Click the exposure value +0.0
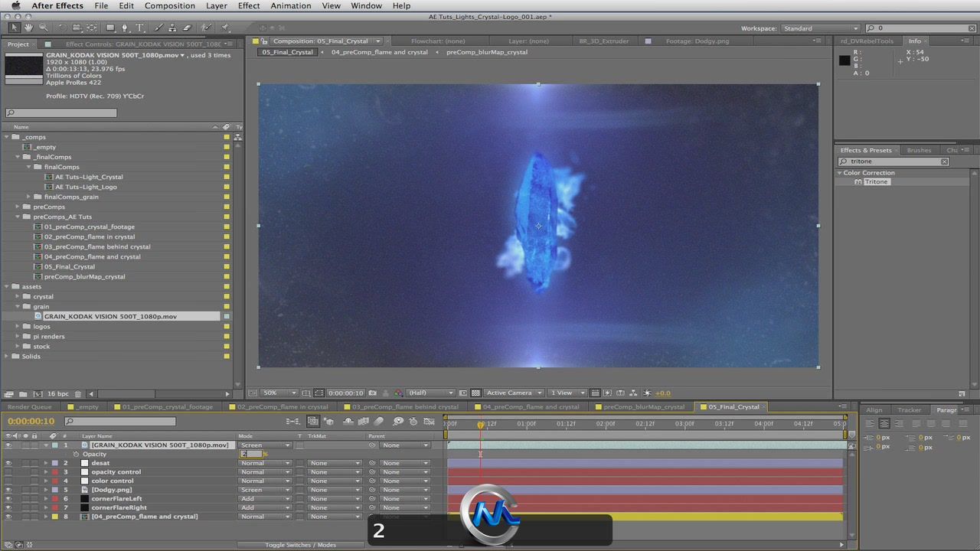 (663, 393)
